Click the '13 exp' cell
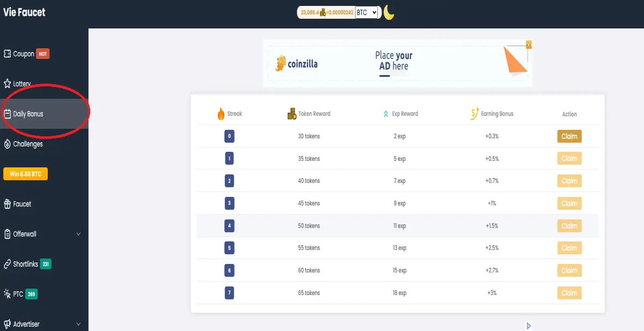The image size is (644, 331). (400, 248)
